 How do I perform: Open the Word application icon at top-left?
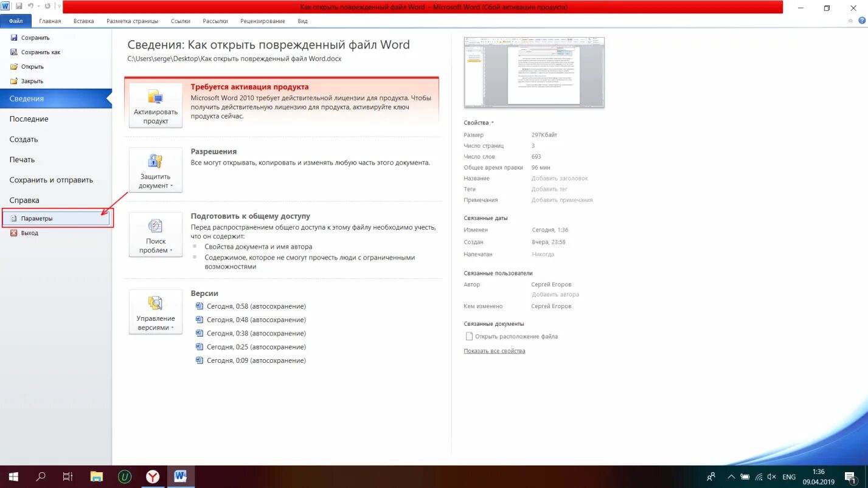[5, 6]
